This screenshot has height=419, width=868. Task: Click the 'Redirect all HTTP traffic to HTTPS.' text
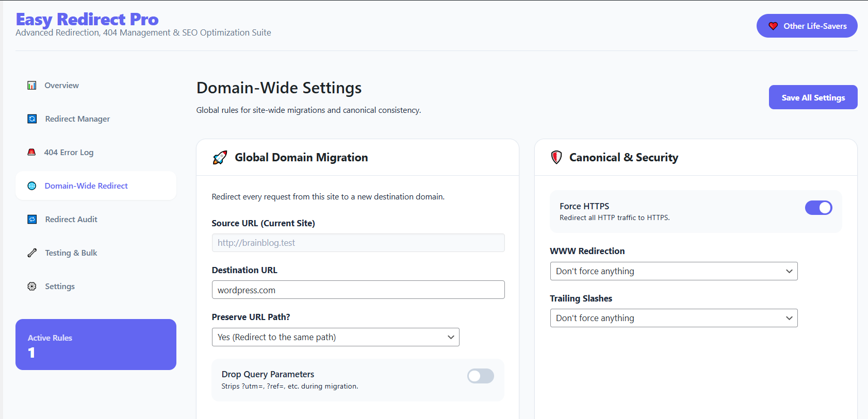(x=615, y=218)
